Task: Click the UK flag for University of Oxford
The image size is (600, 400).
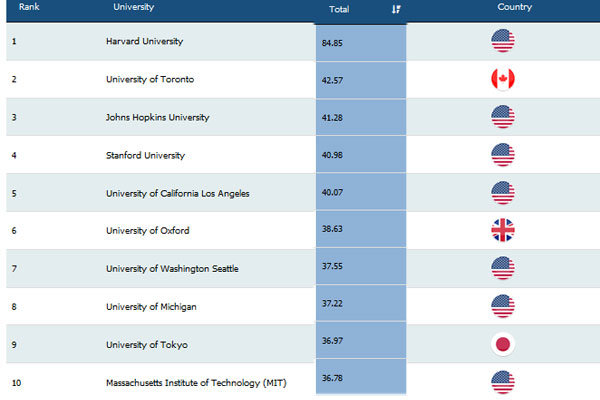Action: coord(503,230)
